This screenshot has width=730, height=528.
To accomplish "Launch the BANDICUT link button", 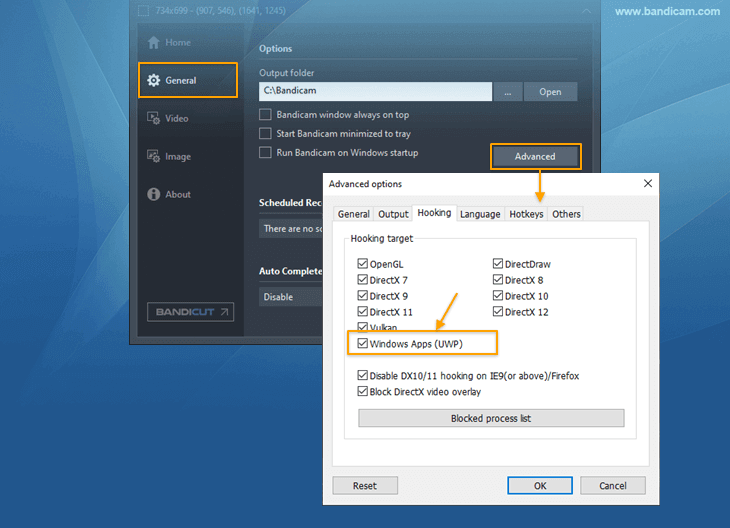I will (x=190, y=312).
